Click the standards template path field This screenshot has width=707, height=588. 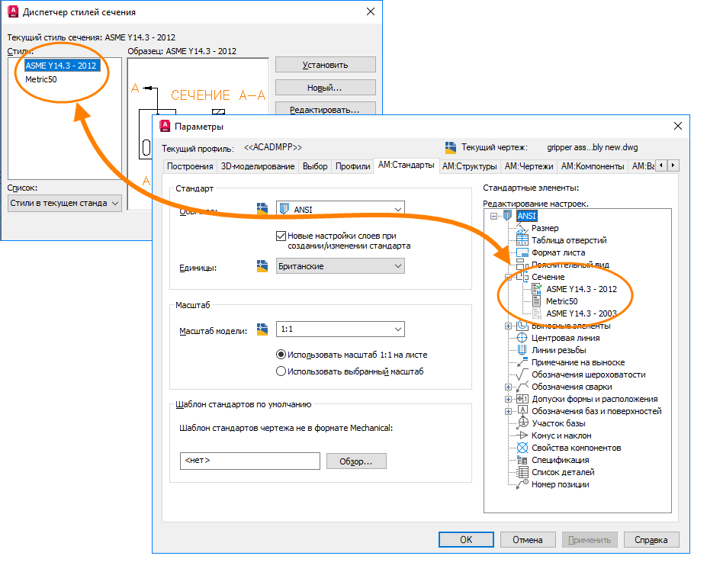(x=250, y=461)
